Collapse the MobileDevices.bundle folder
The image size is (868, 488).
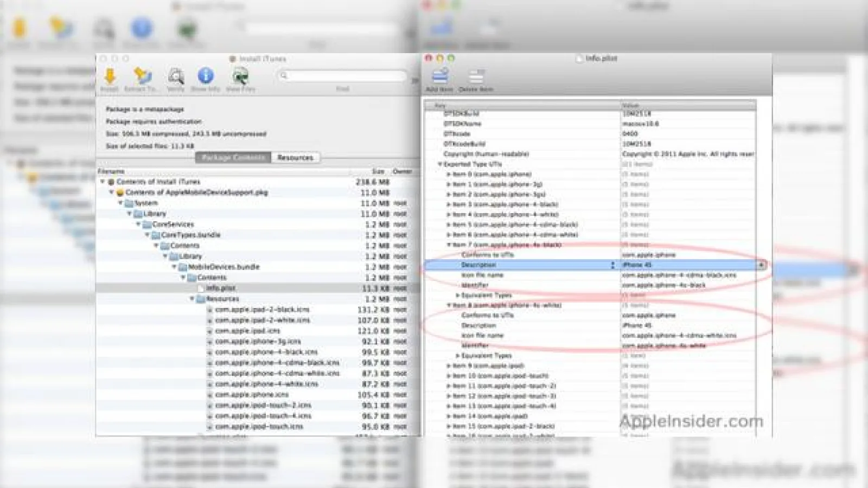pos(174,267)
